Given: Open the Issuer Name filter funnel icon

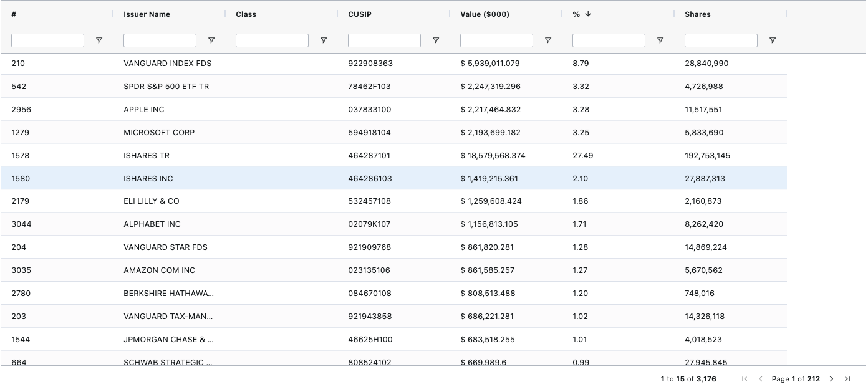Looking at the screenshot, I should coord(211,41).
